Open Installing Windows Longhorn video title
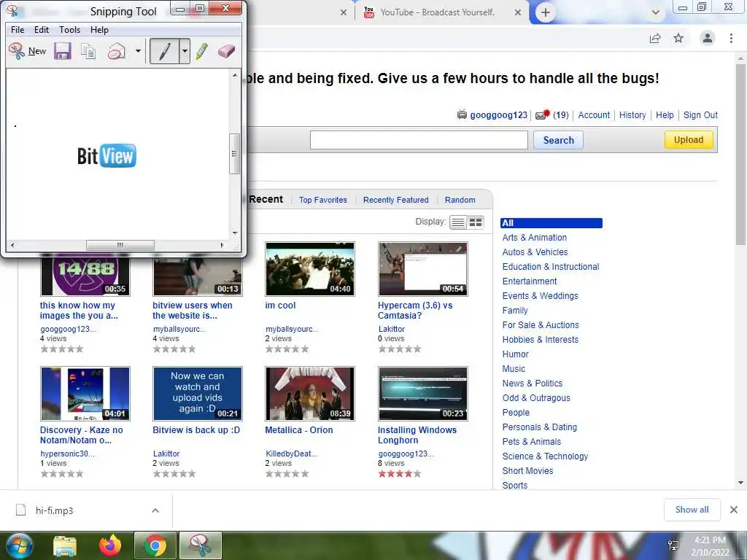The width and height of the screenshot is (747, 560). pyautogui.click(x=417, y=435)
